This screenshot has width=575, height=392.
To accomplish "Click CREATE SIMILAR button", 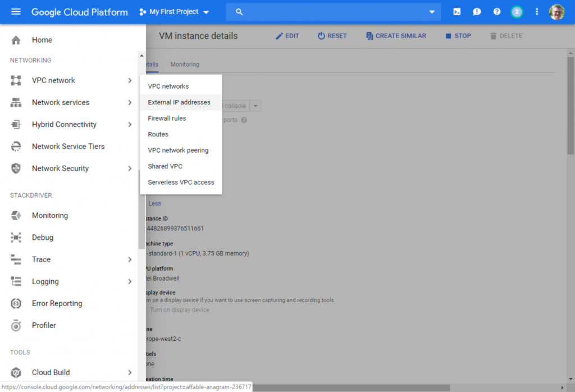I will point(396,36).
